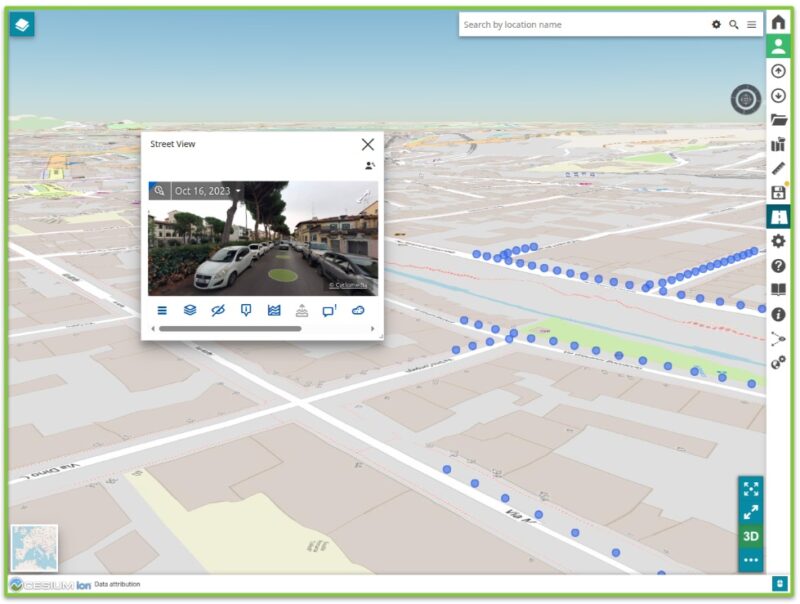Viewport: 800px width, 604px height.
Task: Click the info circle icon
Action: pyautogui.click(x=778, y=314)
